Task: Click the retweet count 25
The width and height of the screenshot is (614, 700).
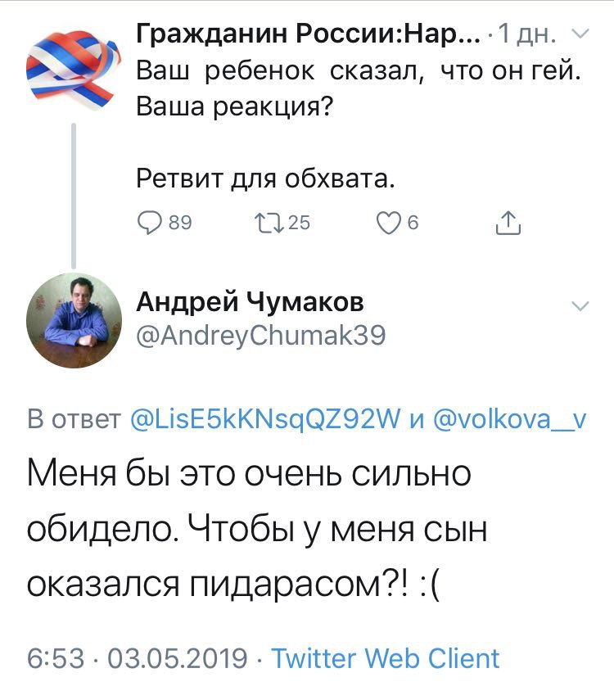Action: (299, 223)
